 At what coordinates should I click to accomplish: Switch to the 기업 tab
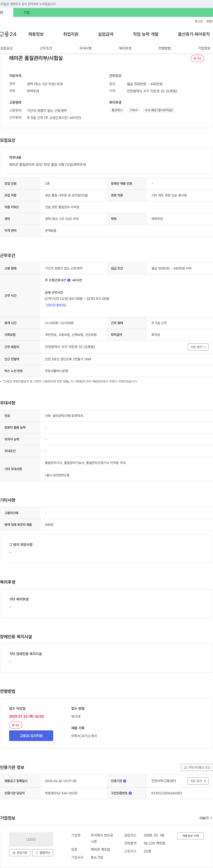(x=27, y=12)
